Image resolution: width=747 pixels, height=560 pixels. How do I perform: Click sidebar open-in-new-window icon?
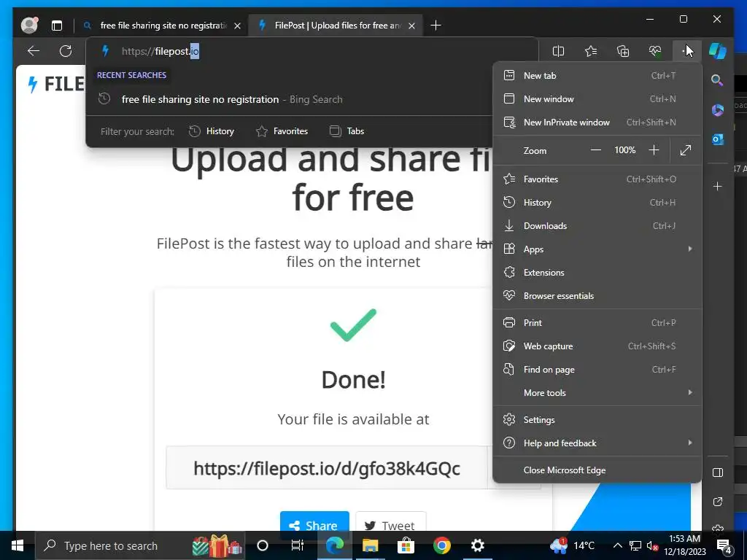coord(718,502)
